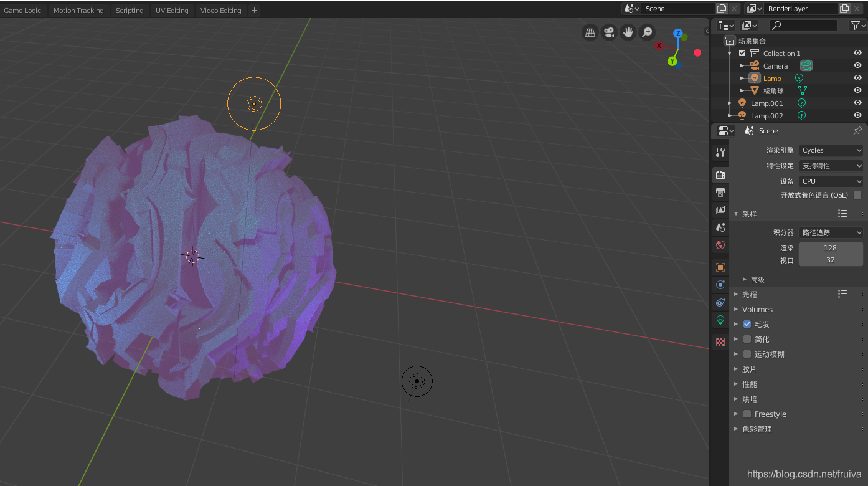Open 积分器 路径追踪 integrator dropdown
868x486 pixels.
pyautogui.click(x=831, y=232)
